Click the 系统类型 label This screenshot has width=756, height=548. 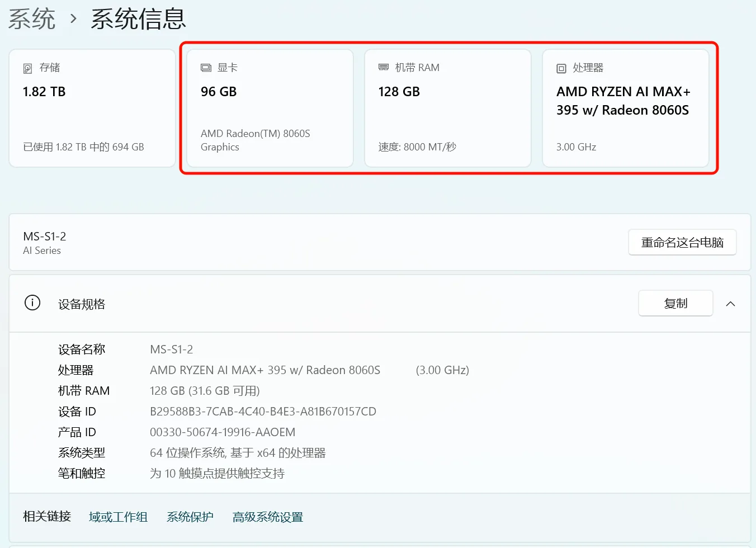[82, 453]
